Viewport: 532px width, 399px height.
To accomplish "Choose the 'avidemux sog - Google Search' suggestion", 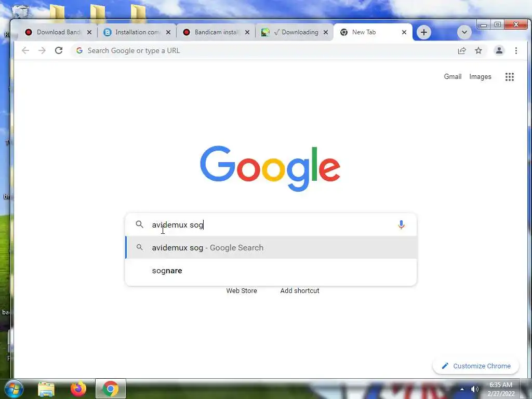I will (271, 248).
